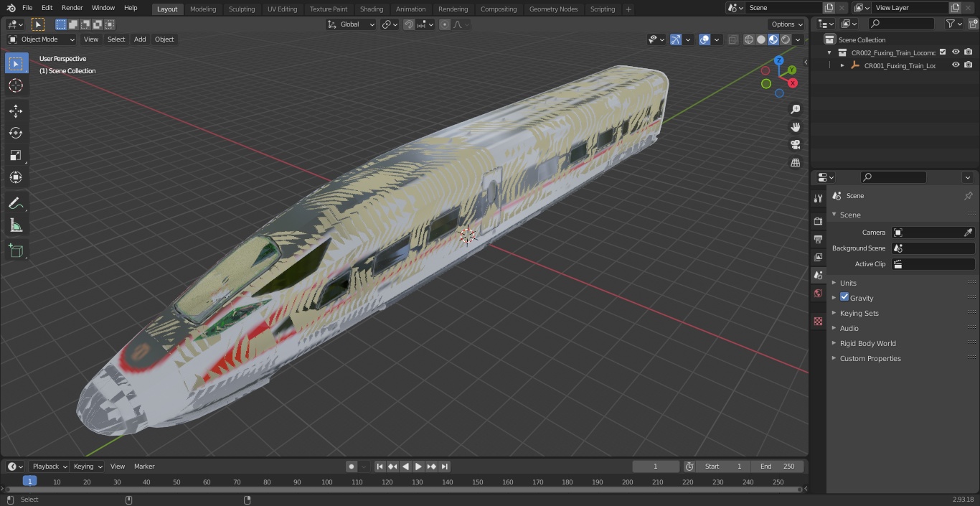Switch perspective/orthographic grid icon
The height and width of the screenshot is (506, 980).
pos(795,162)
